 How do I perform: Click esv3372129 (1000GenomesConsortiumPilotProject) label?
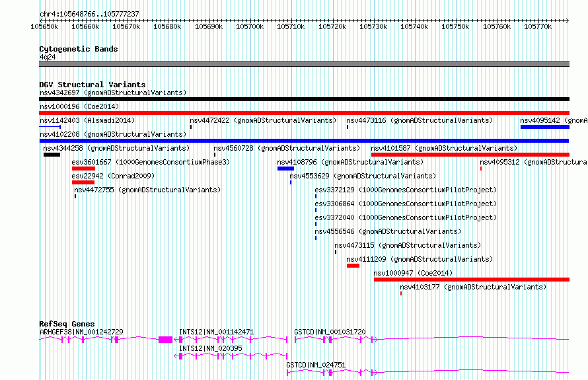[406, 190]
